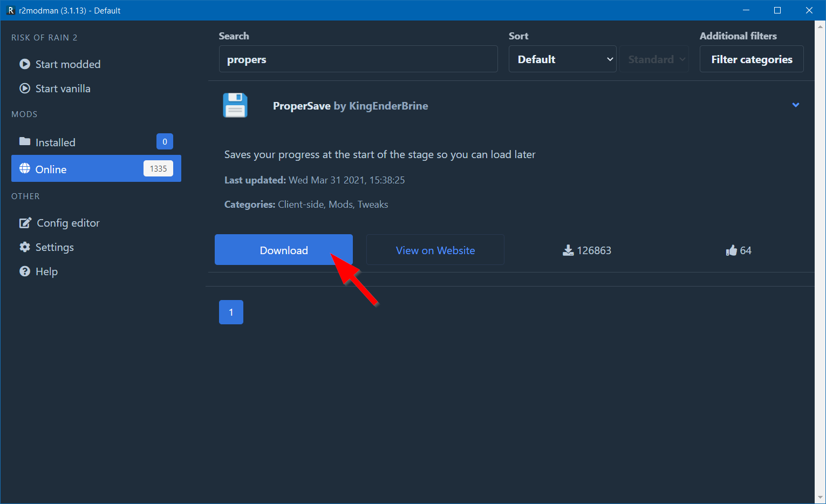The width and height of the screenshot is (826, 504).
Task: Switch to the Online mods section
Action: 96,169
